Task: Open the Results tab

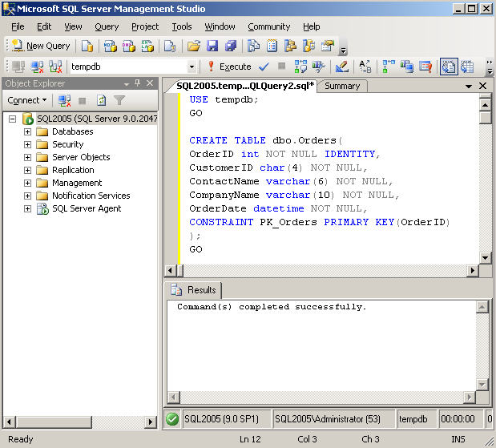Action: tap(193, 290)
